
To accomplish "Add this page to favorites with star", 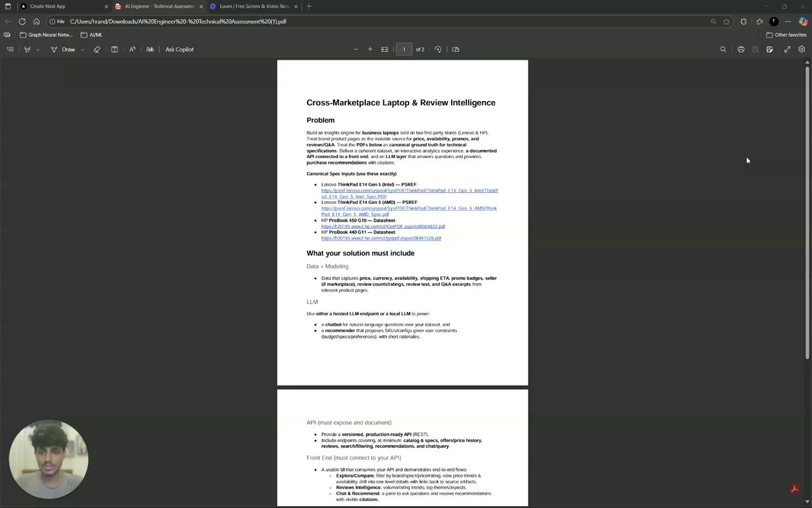I will [x=726, y=22].
